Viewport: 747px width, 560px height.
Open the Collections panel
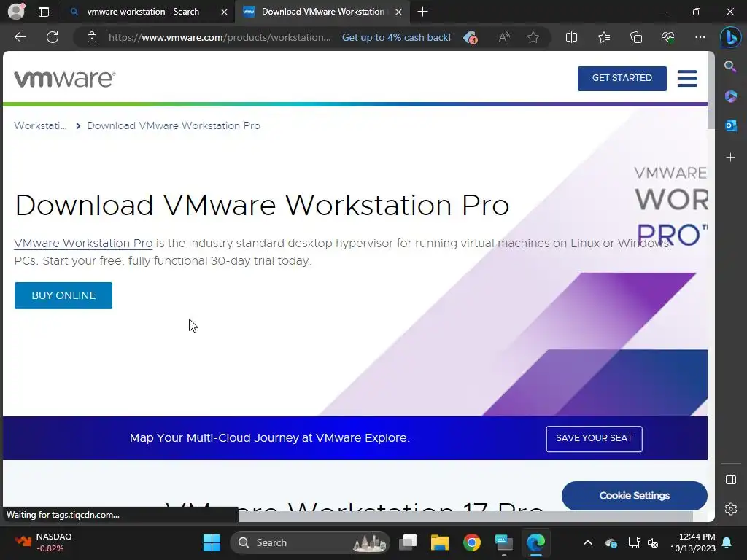pyautogui.click(x=636, y=37)
